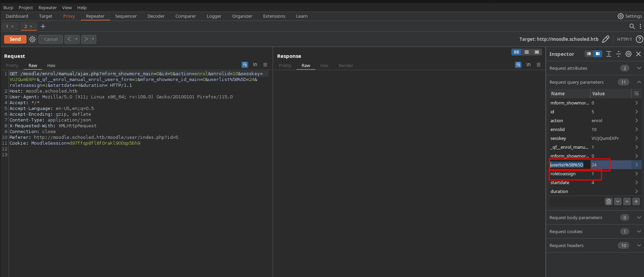This screenshot has width=644, height=277.
Task: Switch to the Sequencer tab
Action: click(x=126, y=16)
